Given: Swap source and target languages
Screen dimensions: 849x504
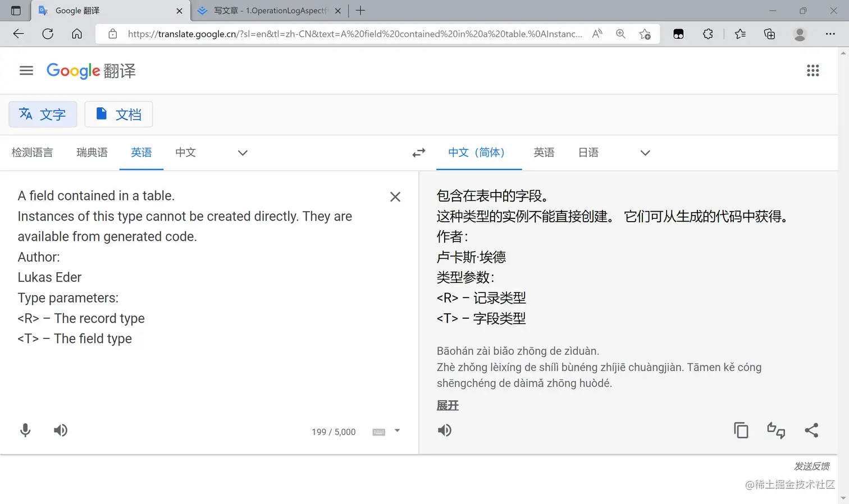Looking at the screenshot, I should tap(419, 153).
